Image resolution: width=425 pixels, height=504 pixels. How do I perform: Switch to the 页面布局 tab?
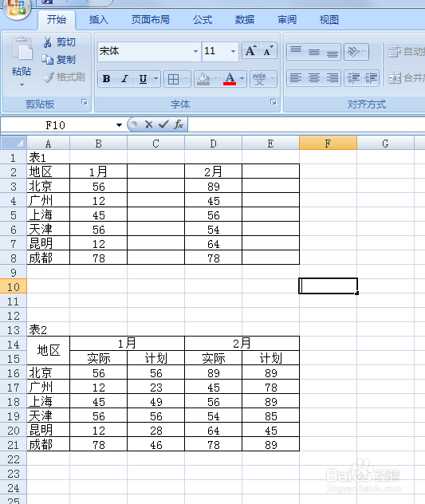151,20
